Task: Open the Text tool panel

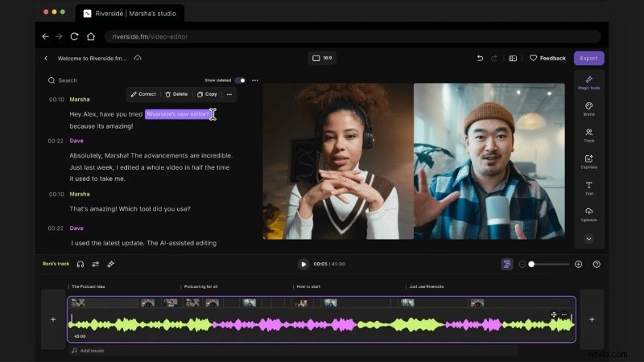Action: tap(588, 188)
